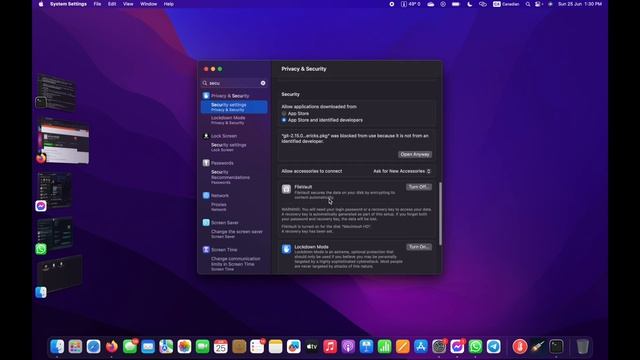Open System Settings menu in menu bar
Image resolution: width=640 pixels, height=360 pixels.
pos(69,4)
